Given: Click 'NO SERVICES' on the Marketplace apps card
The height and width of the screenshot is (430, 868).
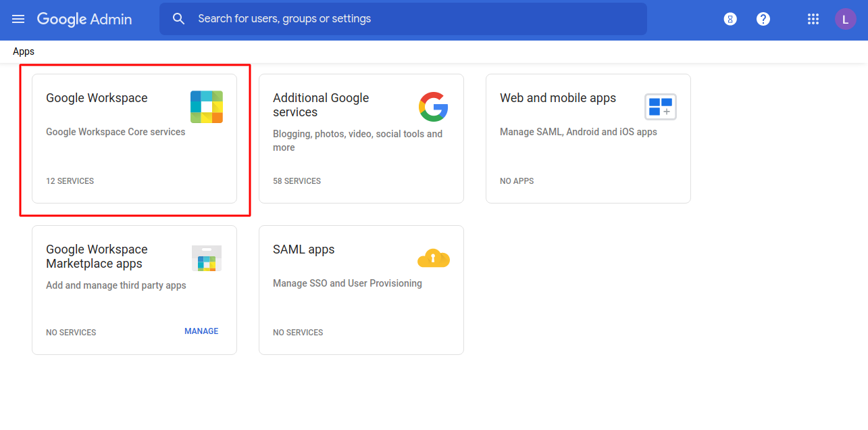Looking at the screenshot, I should (x=71, y=333).
